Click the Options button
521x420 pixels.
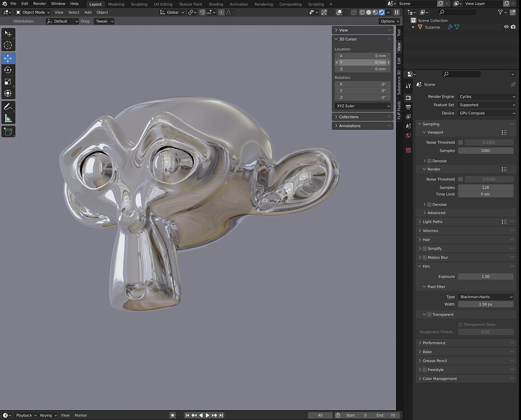click(389, 21)
